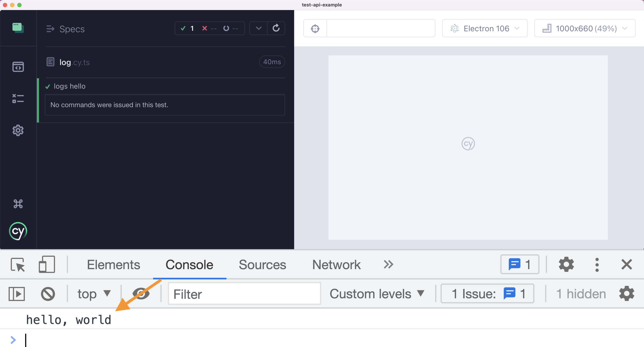Toggle the device toolbar emulation
Screen dimensions: 644x347
[x=47, y=265]
